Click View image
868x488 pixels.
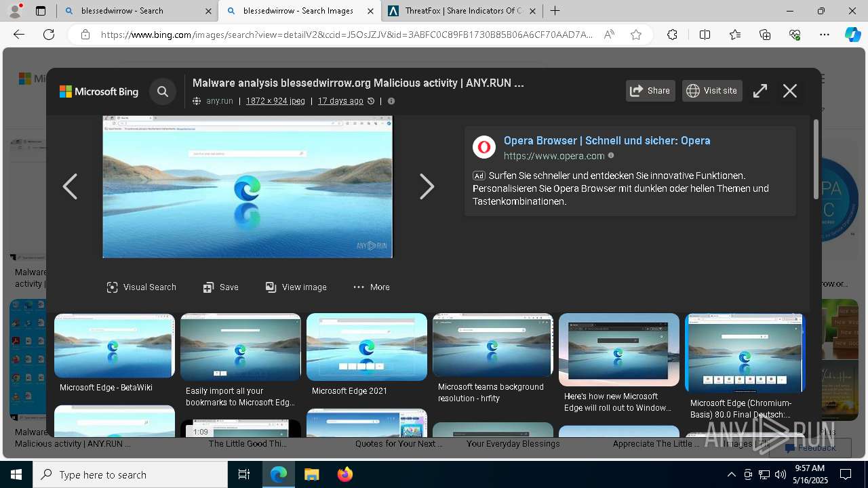point(296,287)
